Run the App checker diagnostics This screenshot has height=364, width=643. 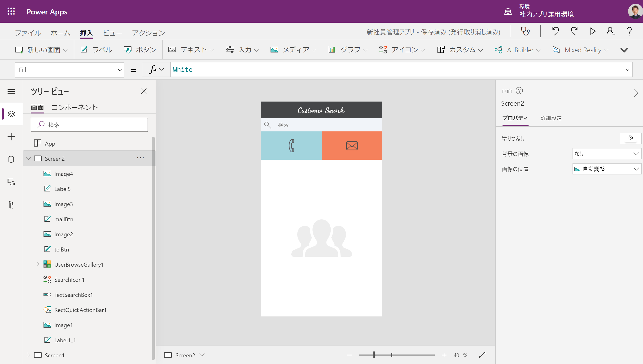[525, 31]
